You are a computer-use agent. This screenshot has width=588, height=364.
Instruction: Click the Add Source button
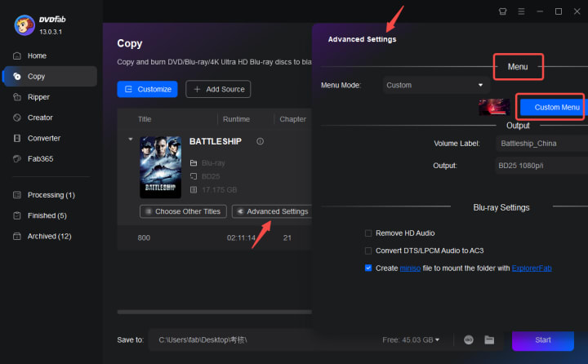click(218, 89)
